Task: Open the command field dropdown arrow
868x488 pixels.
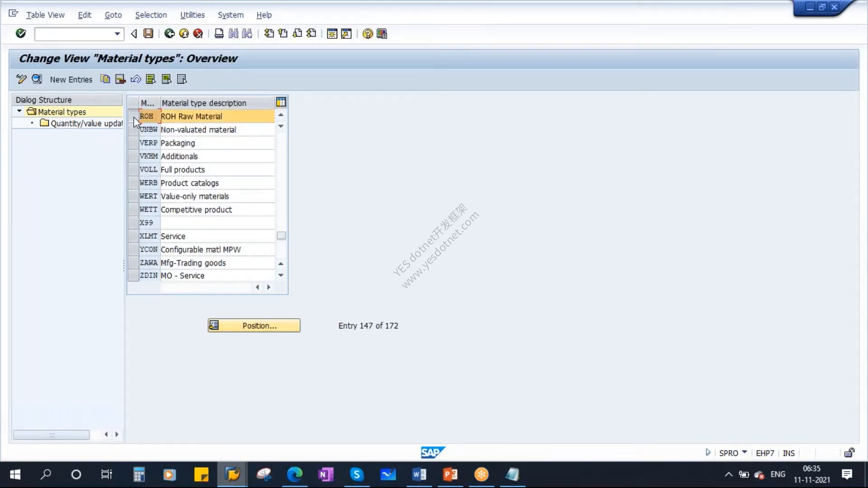Action: pos(117,34)
